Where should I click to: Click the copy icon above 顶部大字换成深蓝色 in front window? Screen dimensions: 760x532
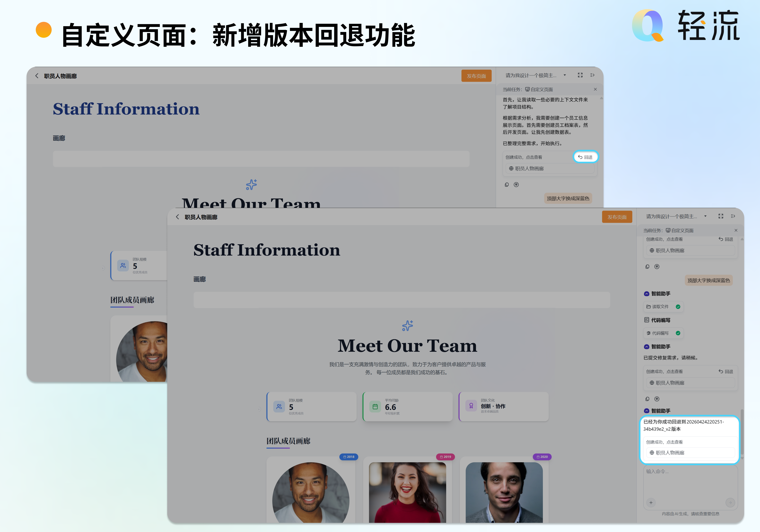tap(647, 266)
